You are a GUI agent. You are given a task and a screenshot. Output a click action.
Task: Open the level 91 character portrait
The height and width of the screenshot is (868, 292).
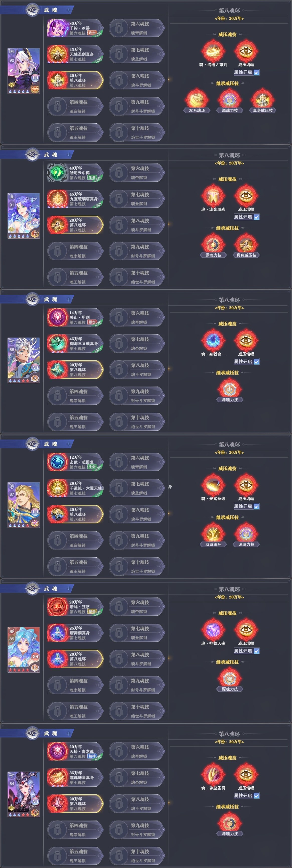point(24,216)
